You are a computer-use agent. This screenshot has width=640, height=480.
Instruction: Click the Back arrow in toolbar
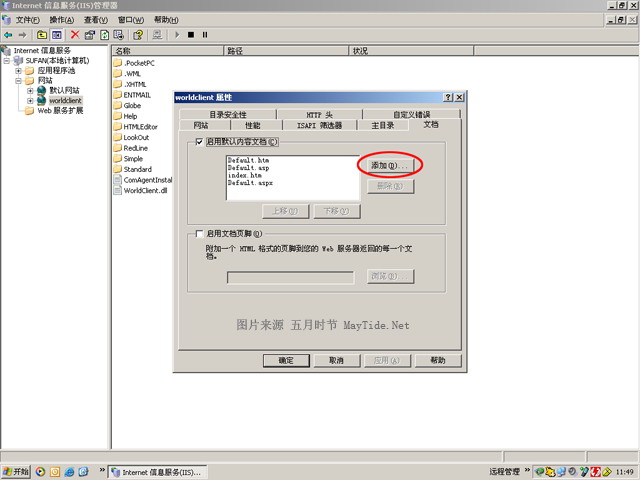click(x=8, y=35)
